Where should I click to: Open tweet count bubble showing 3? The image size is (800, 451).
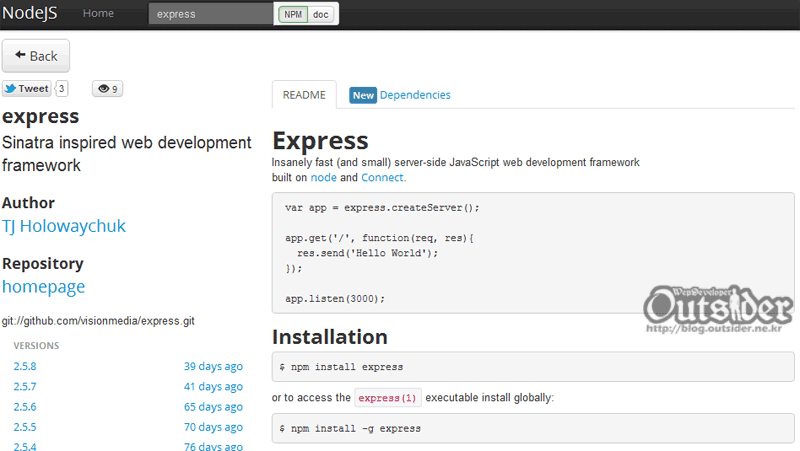click(61, 89)
